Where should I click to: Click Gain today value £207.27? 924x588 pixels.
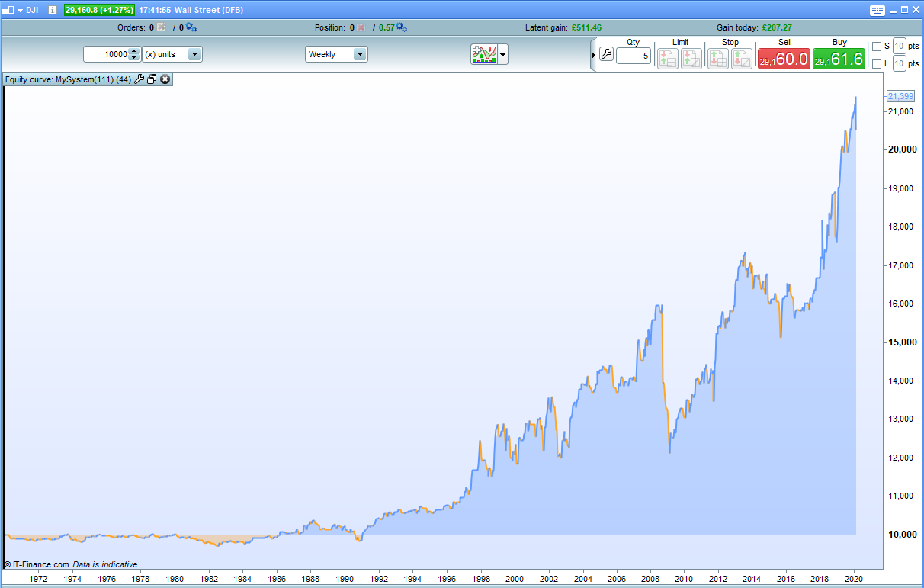(777, 27)
